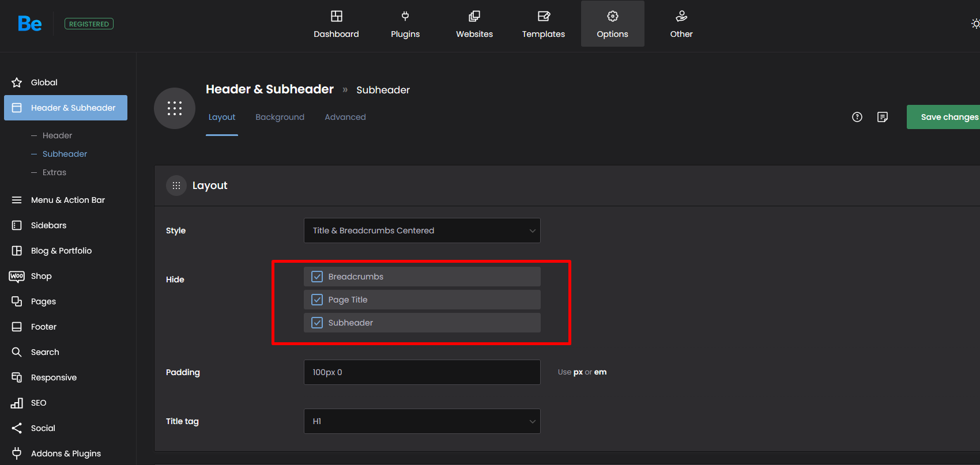Click the SEO bar chart icon
The height and width of the screenshot is (465, 980).
coord(17,403)
